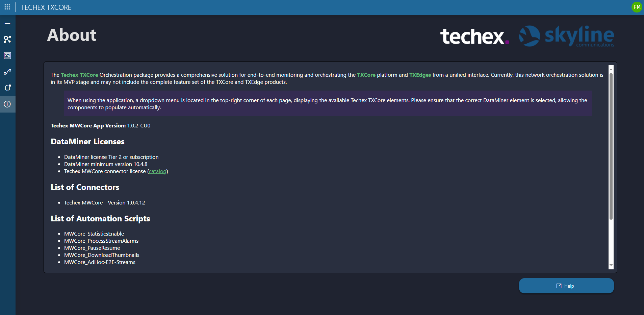
Task: Click version text 1.0.2-CU0
Action: pos(139,126)
